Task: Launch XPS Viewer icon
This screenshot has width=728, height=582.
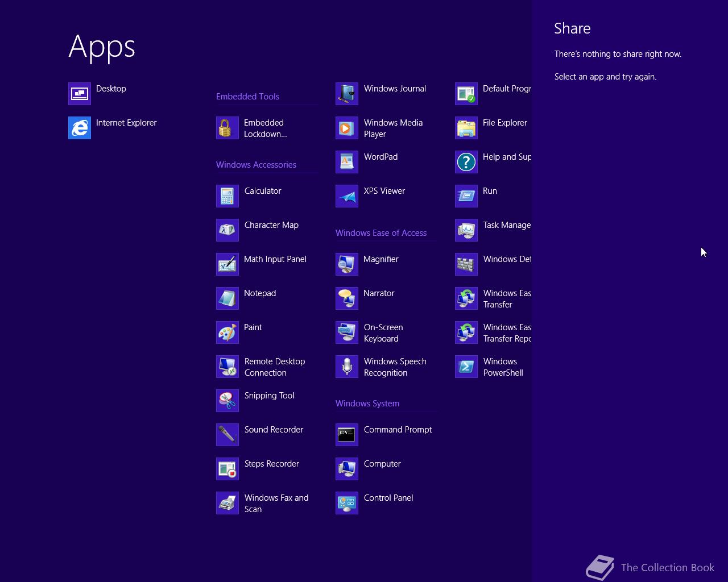Action: [347, 196]
